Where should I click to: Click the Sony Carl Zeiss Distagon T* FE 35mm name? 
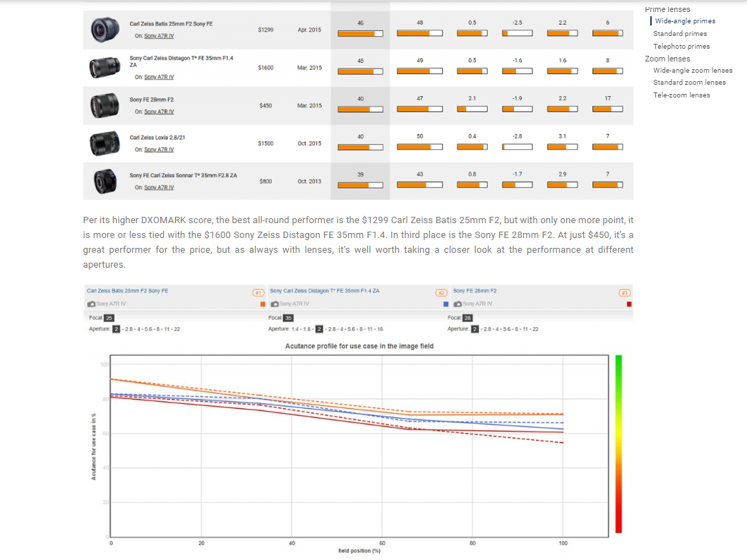(181, 61)
